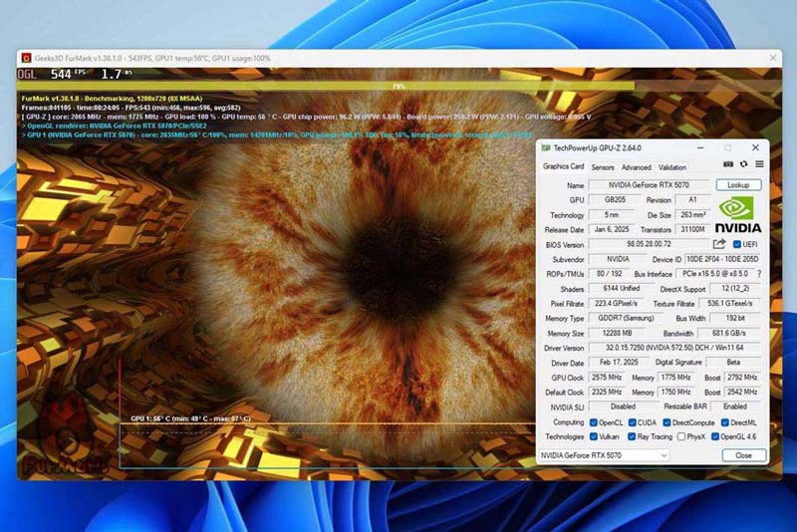The height and width of the screenshot is (532, 797).
Task: Click the Transistors value 31100M
Action: [x=692, y=230]
